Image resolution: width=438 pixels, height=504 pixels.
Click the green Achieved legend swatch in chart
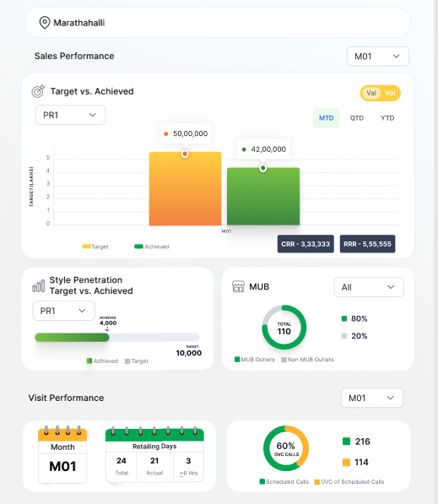138,247
